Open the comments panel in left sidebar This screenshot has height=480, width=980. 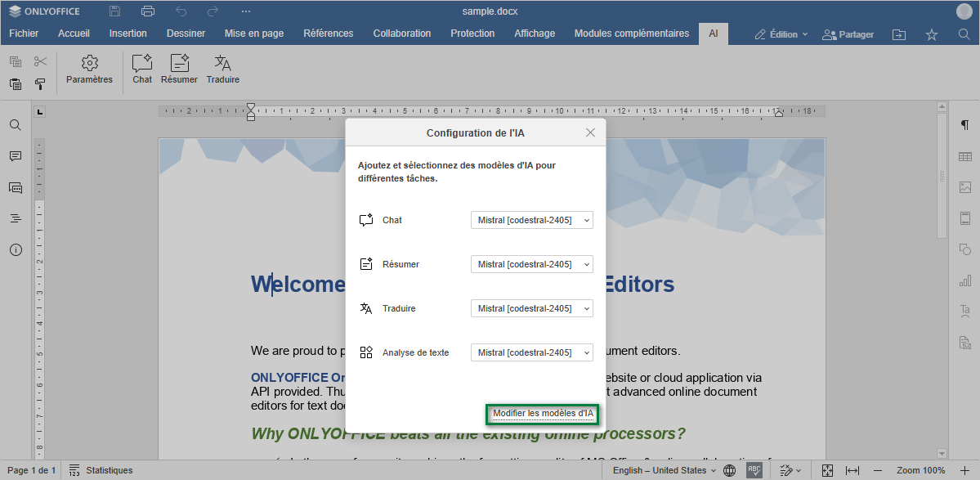pyautogui.click(x=16, y=156)
